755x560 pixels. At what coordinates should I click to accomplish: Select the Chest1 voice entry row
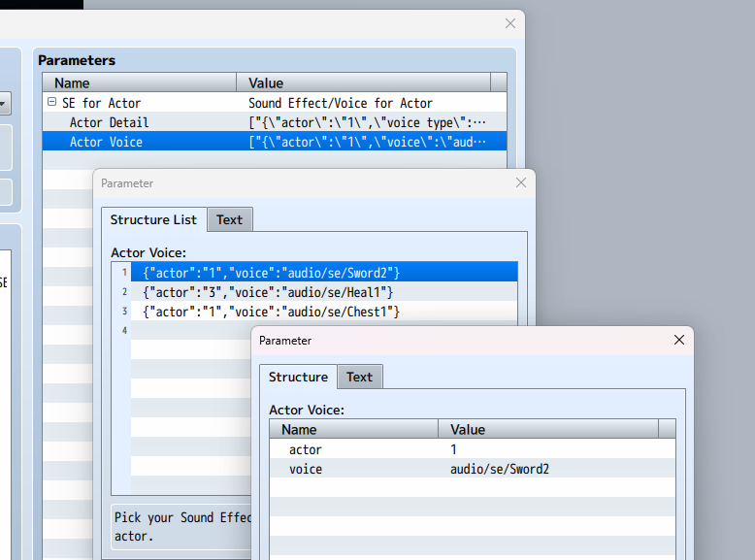324,312
